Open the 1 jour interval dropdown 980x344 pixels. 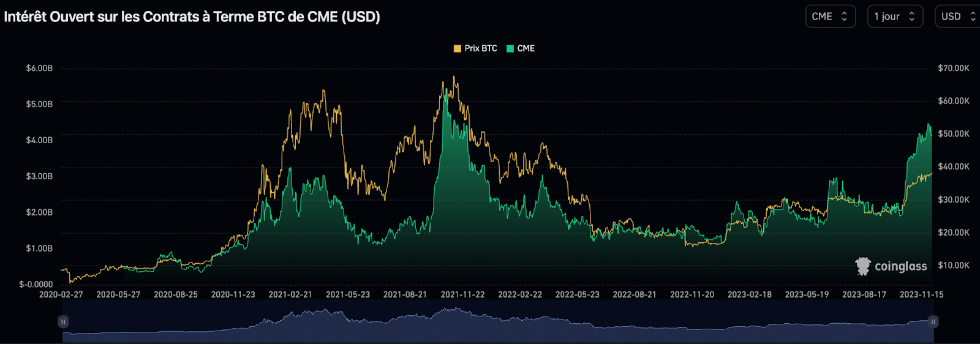895,17
